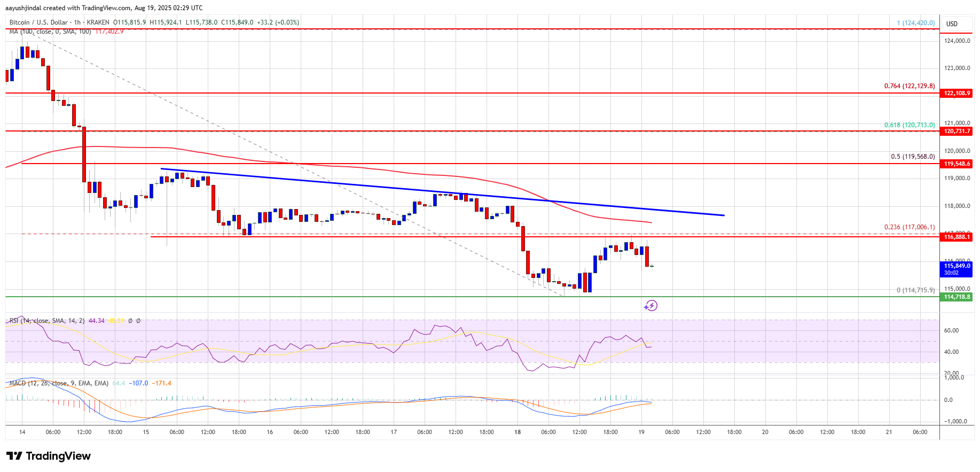Click the first RSI null symbol icon

pos(130,321)
